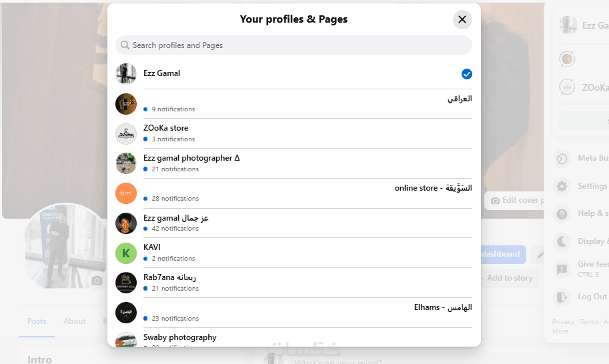
Task: Open the About tab
Action: (x=75, y=321)
